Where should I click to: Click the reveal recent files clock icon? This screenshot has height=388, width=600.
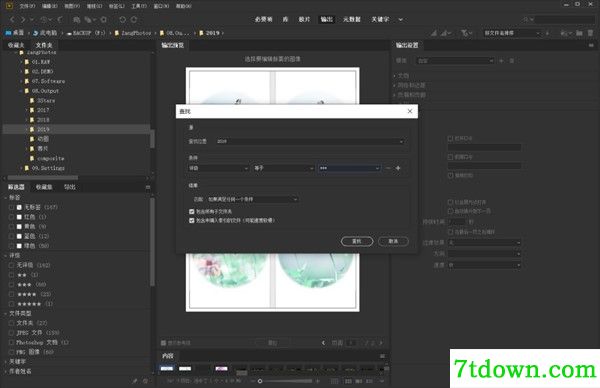[45, 19]
